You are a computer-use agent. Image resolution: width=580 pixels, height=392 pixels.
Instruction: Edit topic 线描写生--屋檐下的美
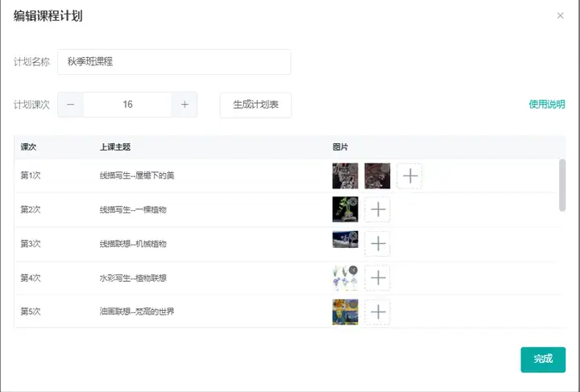tap(137, 175)
